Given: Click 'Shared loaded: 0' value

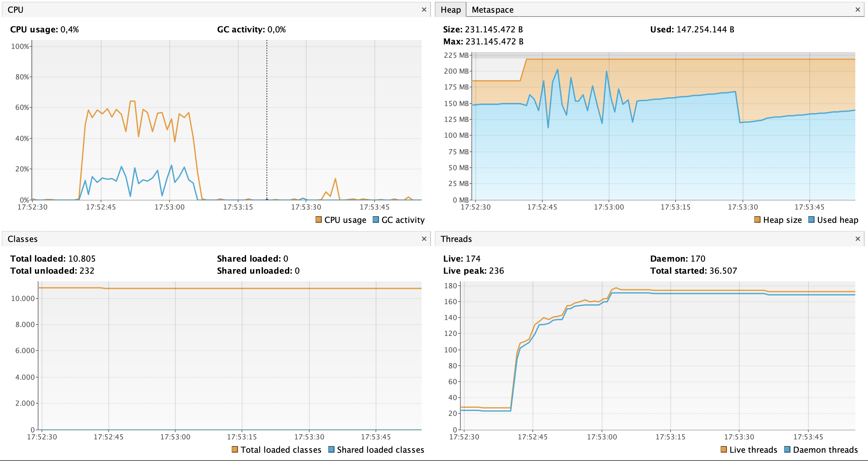Looking at the screenshot, I should tap(253, 258).
